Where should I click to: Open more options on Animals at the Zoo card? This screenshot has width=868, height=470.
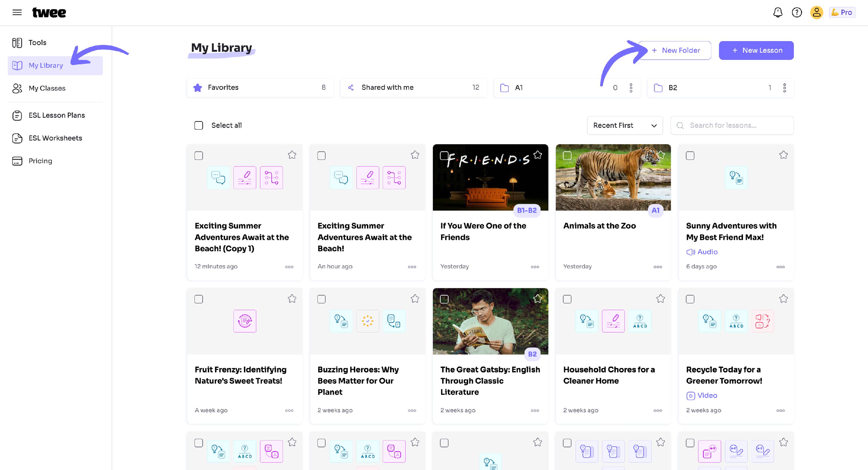pos(657,267)
